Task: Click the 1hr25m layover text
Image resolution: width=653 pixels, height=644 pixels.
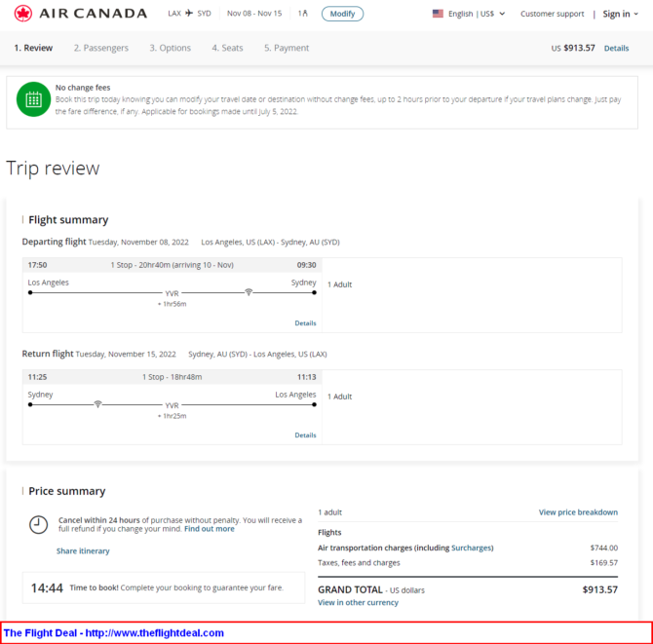Action: click(x=173, y=416)
